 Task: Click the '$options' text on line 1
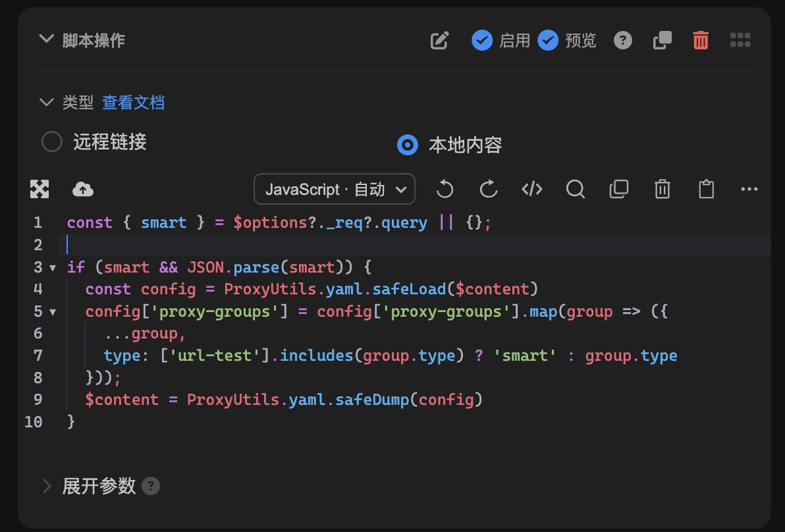271,223
